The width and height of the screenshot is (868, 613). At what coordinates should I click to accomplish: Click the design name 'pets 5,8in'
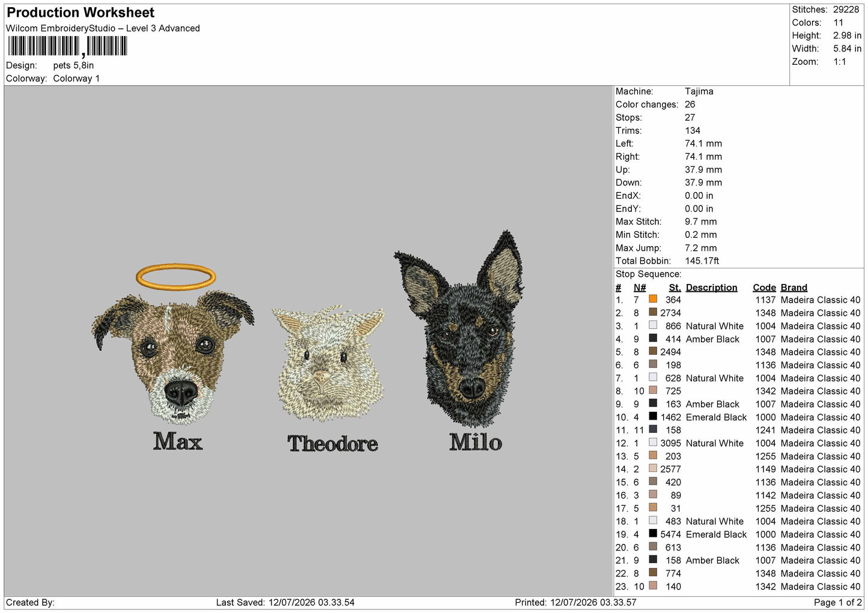point(73,65)
